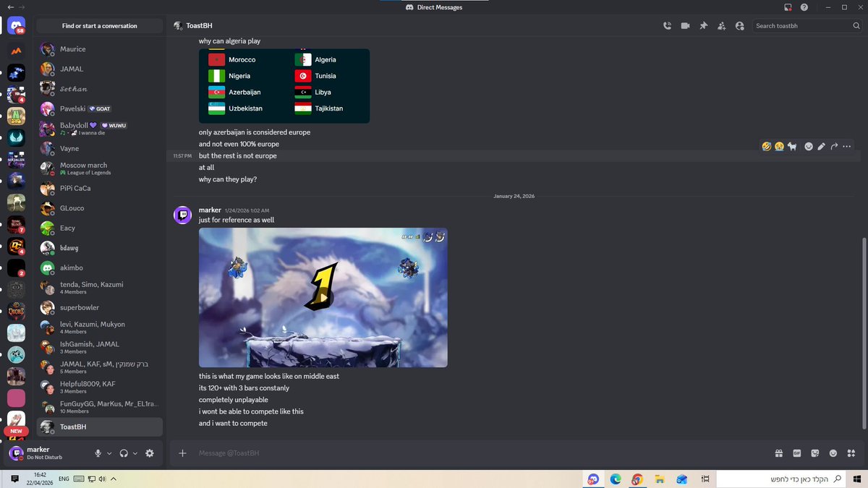Navigate back with the arrow at top left
Image resolution: width=868 pixels, height=488 pixels.
tap(9, 7)
